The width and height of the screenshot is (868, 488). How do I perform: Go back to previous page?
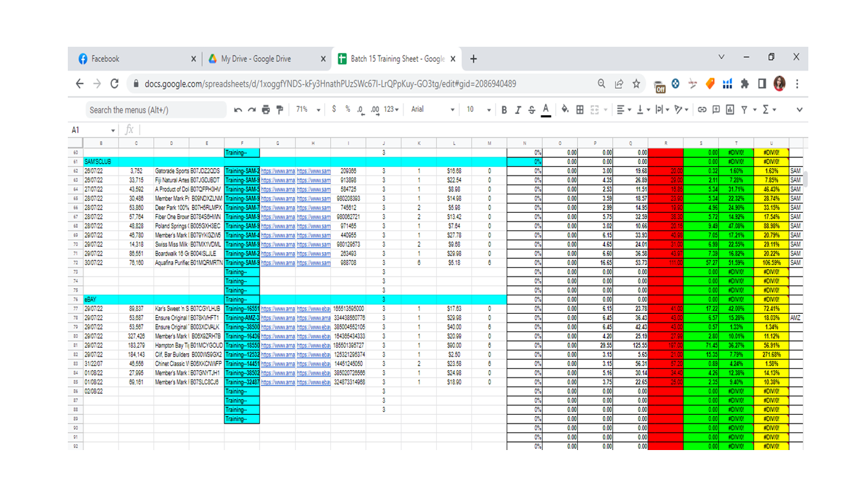click(x=80, y=84)
